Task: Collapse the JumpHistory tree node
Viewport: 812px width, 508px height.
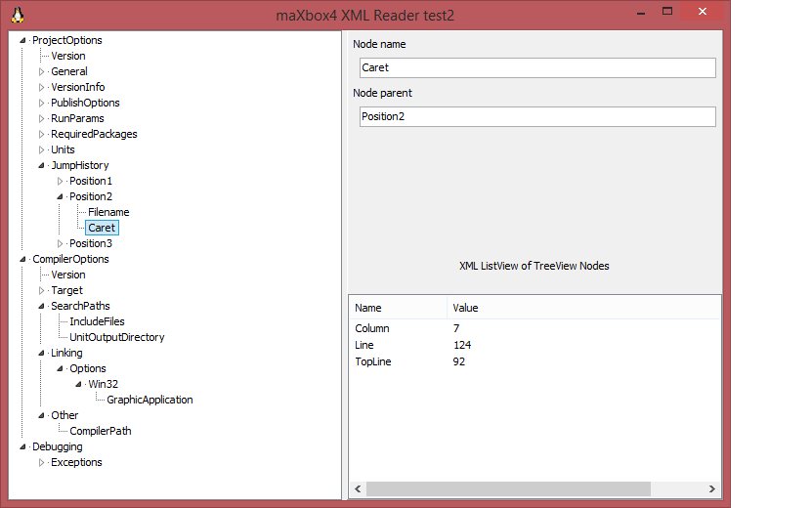Action: (42, 165)
